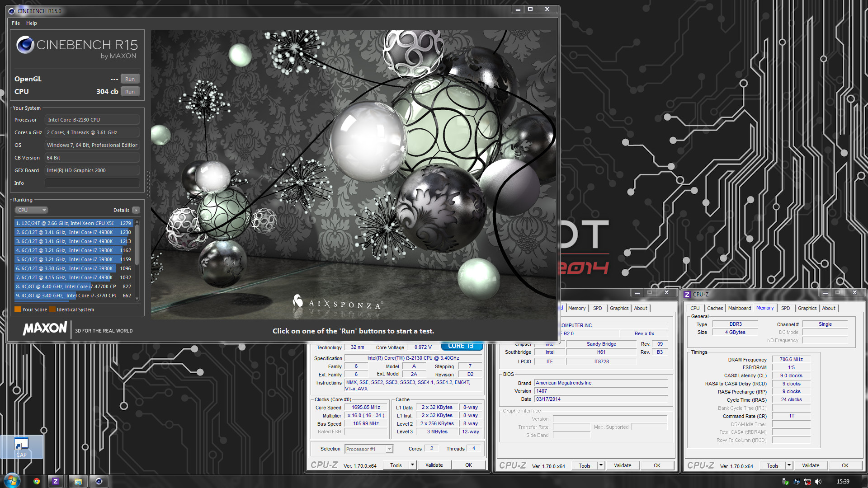
Task: Open the volume speaker tray icon
Action: coord(818,482)
